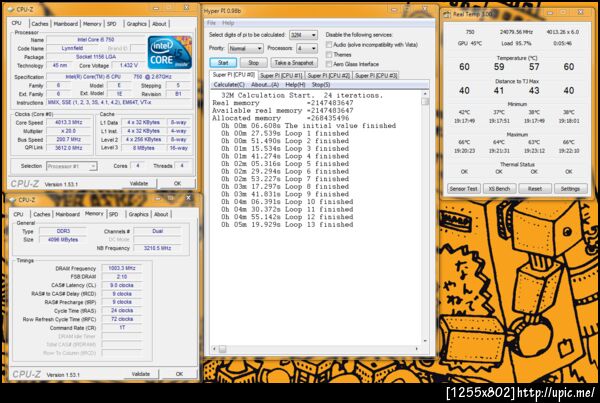
Task: Open the Processors count dropdown
Action: [307, 48]
